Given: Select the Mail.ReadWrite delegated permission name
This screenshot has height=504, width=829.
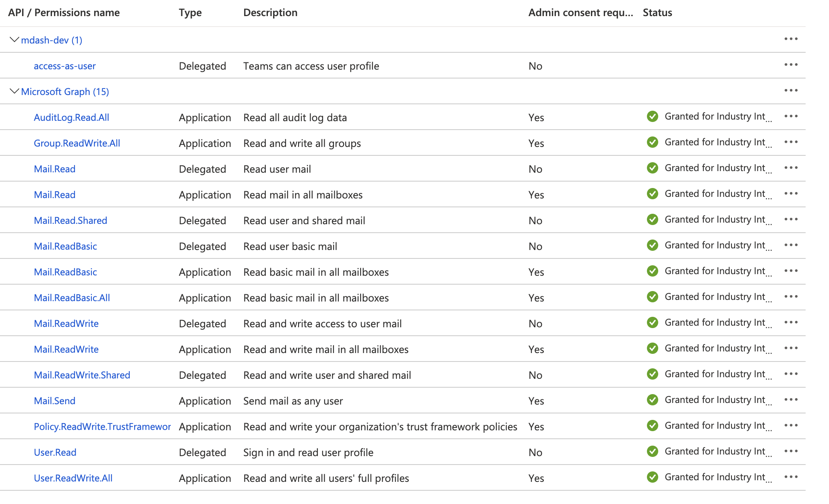Looking at the screenshot, I should pyautogui.click(x=66, y=323).
